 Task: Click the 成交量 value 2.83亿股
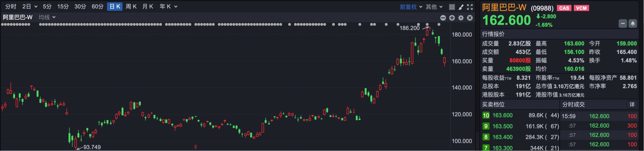(x=520, y=44)
